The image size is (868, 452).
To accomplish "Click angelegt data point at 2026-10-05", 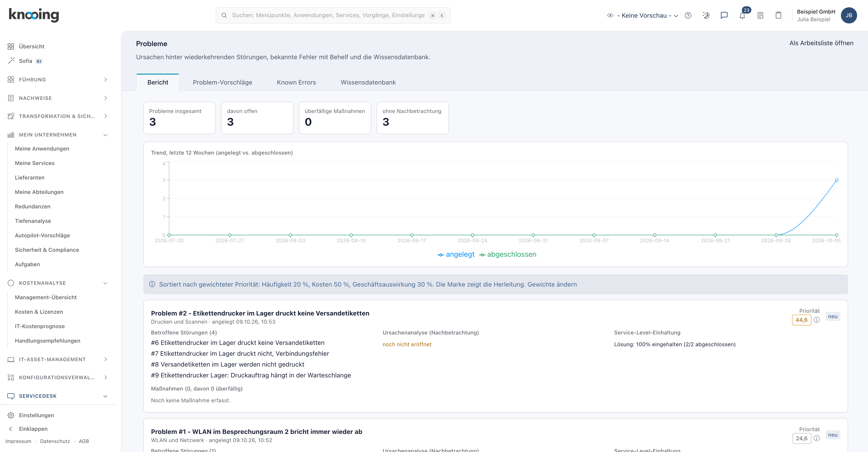I will tap(837, 180).
